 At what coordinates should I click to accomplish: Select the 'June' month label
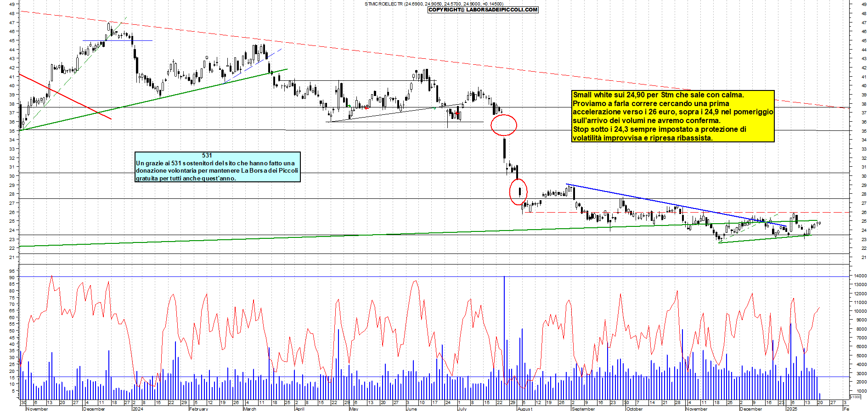(x=411, y=409)
